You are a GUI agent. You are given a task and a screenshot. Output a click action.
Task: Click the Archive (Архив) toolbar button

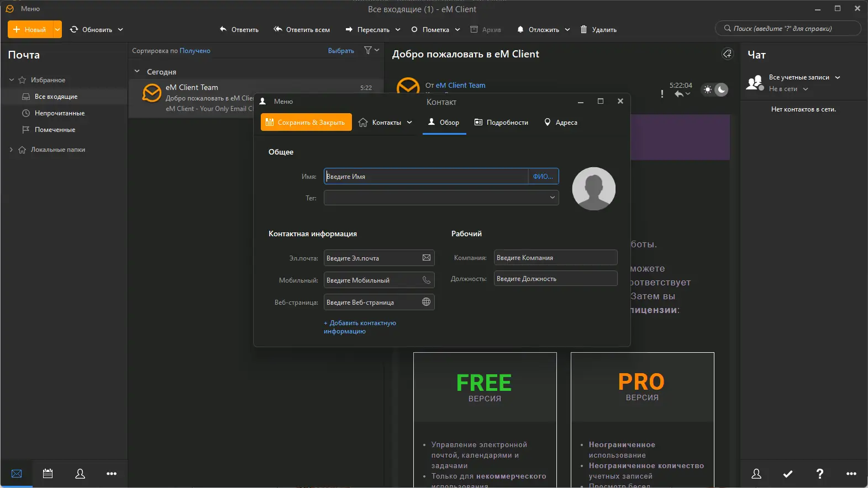[x=486, y=29]
